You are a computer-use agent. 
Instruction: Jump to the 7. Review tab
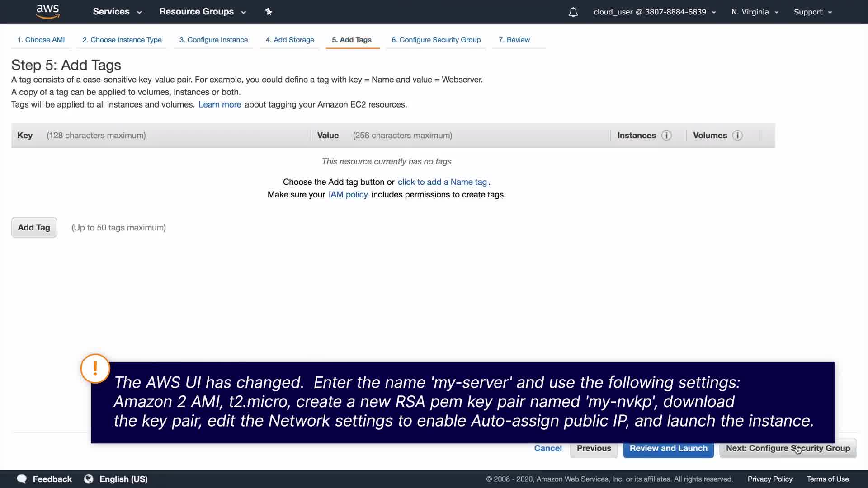[x=514, y=40]
